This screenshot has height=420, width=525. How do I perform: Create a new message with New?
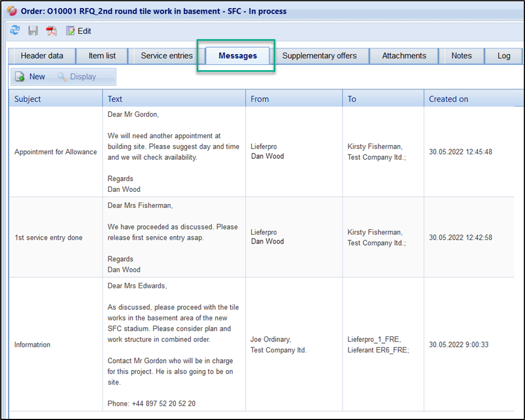tap(30, 77)
